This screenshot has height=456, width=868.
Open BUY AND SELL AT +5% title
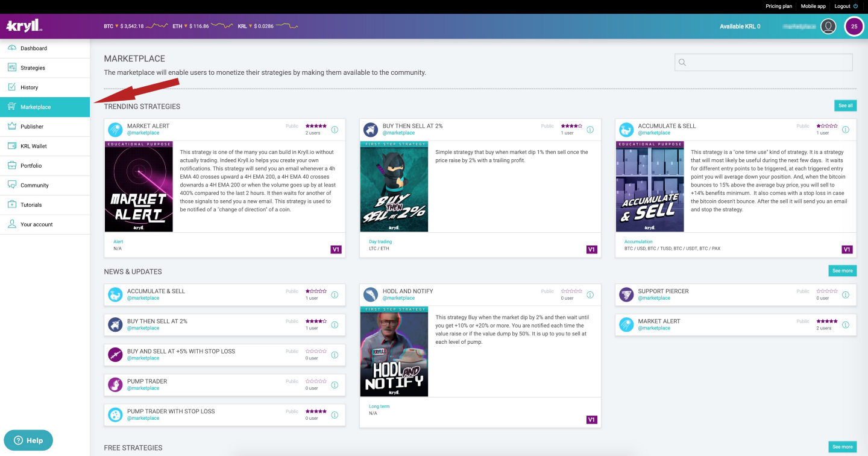pos(181,351)
